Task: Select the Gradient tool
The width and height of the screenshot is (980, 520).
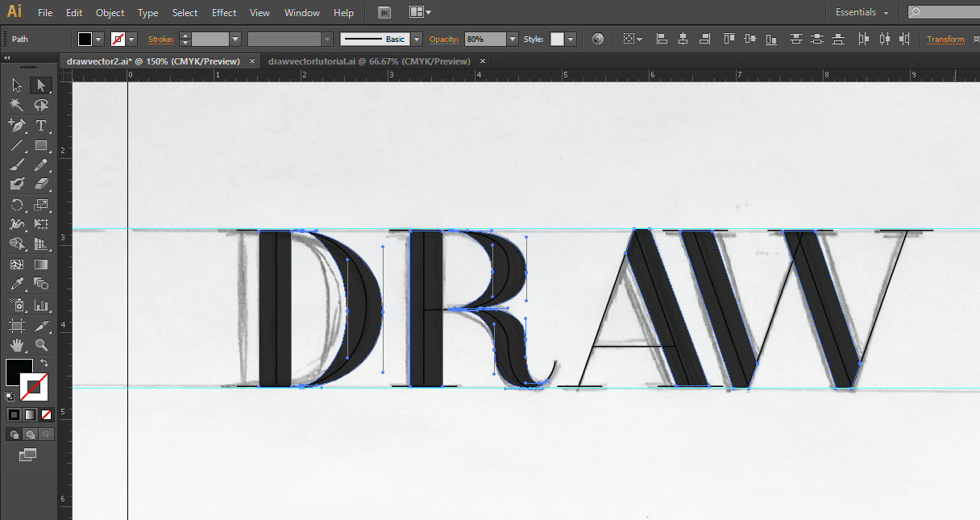Action: click(40, 264)
